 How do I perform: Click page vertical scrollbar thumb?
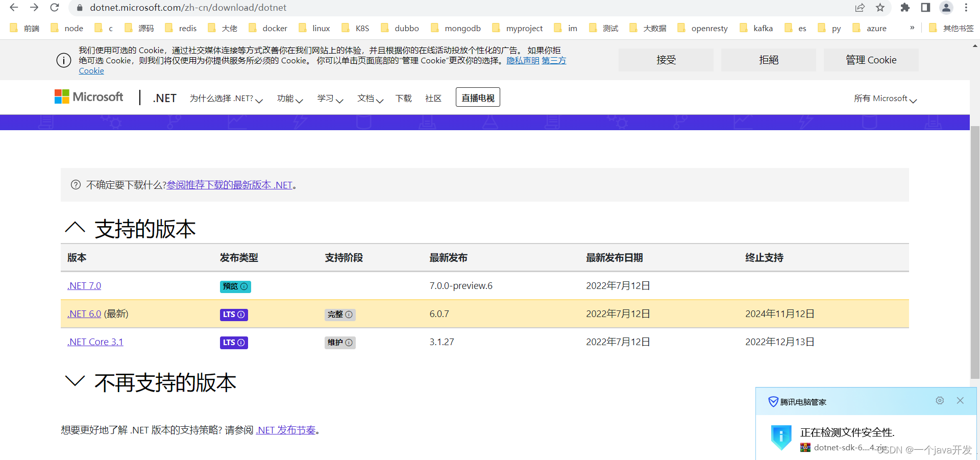(x=975, y=252)
